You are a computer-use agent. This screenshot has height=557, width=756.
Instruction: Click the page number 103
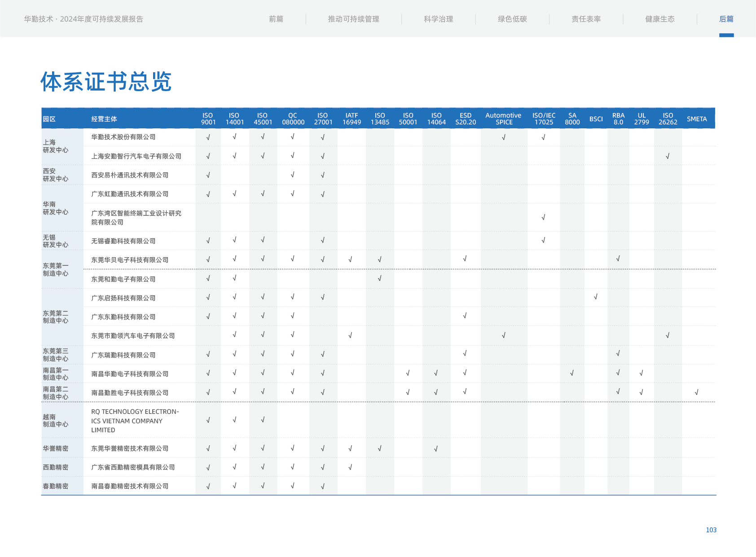711,530
